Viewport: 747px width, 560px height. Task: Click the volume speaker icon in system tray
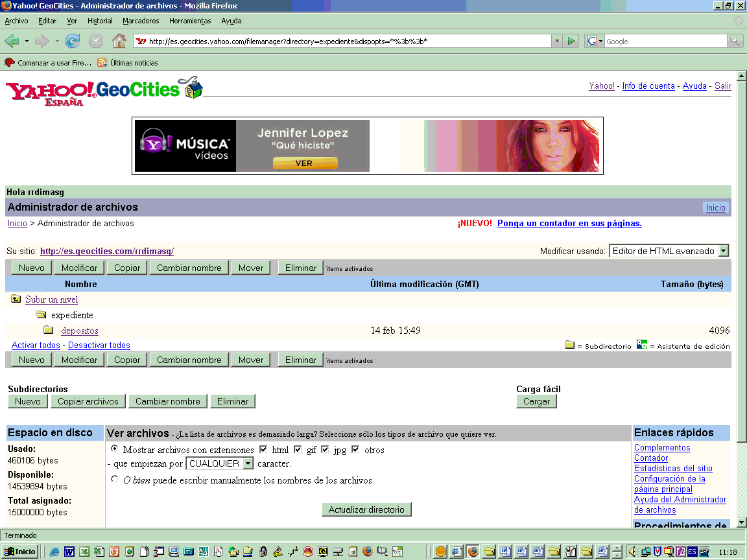pyautogui.click(x=632, y=552)
